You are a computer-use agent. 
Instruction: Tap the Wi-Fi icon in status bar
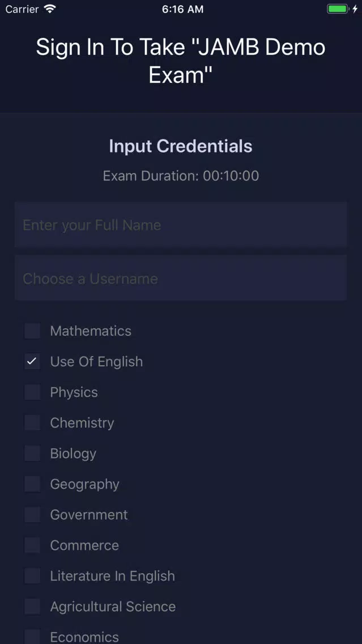point(50,9)
